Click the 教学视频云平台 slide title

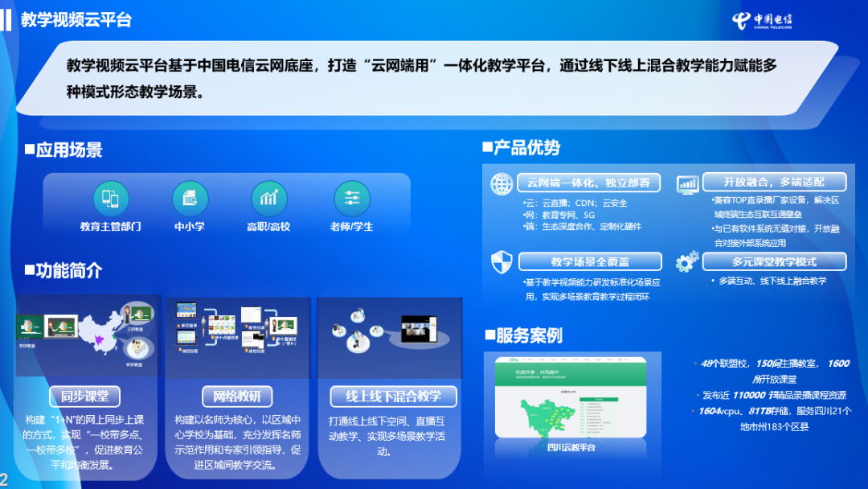coord(76,20)
